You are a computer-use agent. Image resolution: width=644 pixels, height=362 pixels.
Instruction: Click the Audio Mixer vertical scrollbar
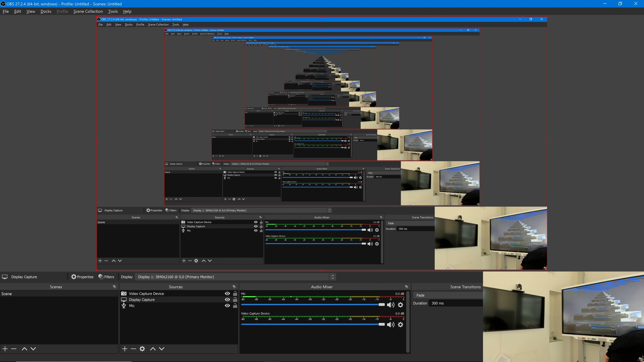(408, 322)
